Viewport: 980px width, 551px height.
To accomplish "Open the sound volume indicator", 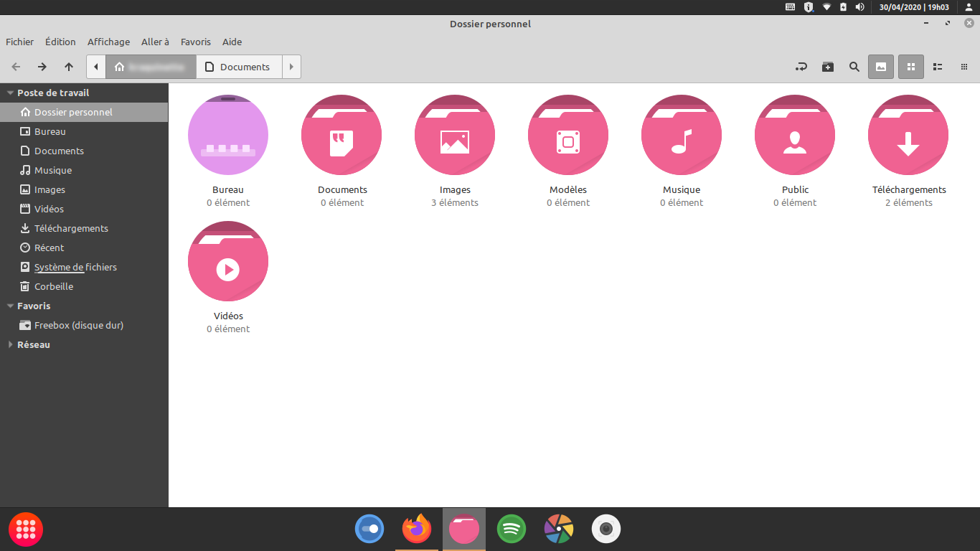I will tap(859, 7).
